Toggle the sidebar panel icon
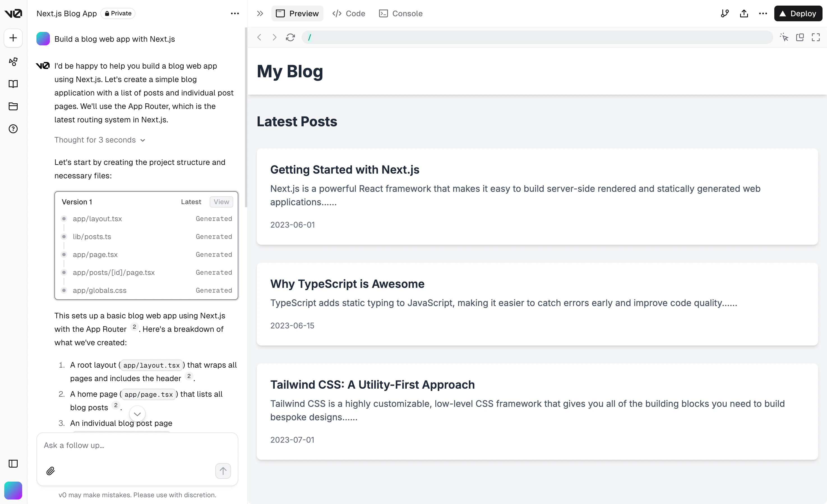The image size is (827, 504). point(13,463)
